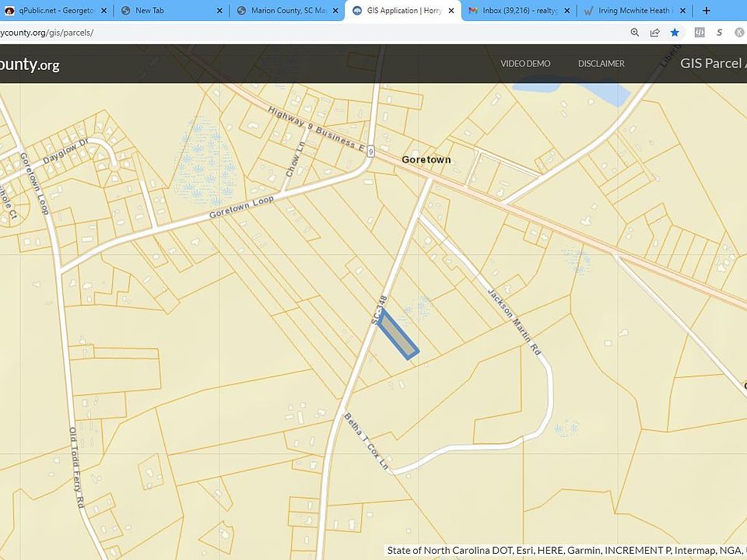Click the county.org site logo
Viewport: 747px width, 560px height.
30,64
